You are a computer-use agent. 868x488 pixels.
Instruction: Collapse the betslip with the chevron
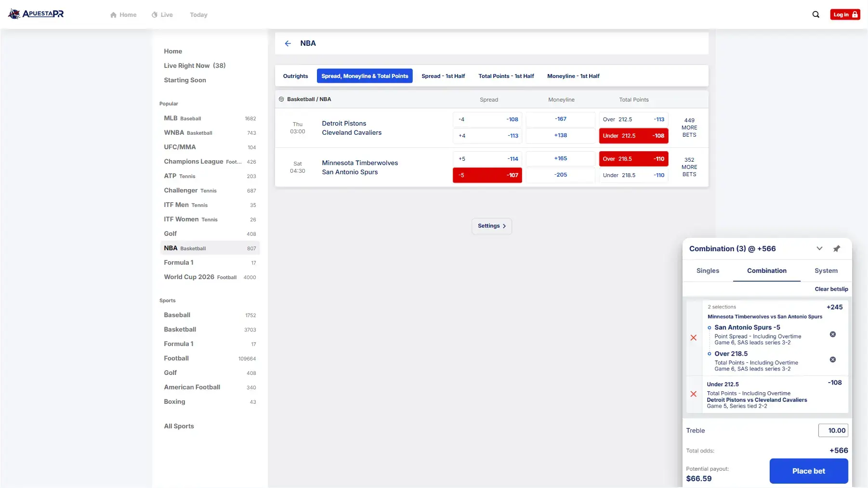click(x=819, y=249)
